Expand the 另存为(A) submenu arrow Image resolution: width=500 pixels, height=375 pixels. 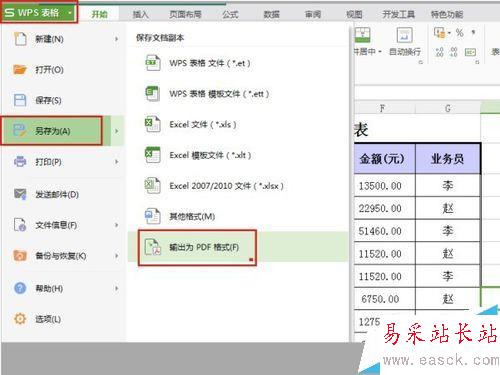point(116,131)
